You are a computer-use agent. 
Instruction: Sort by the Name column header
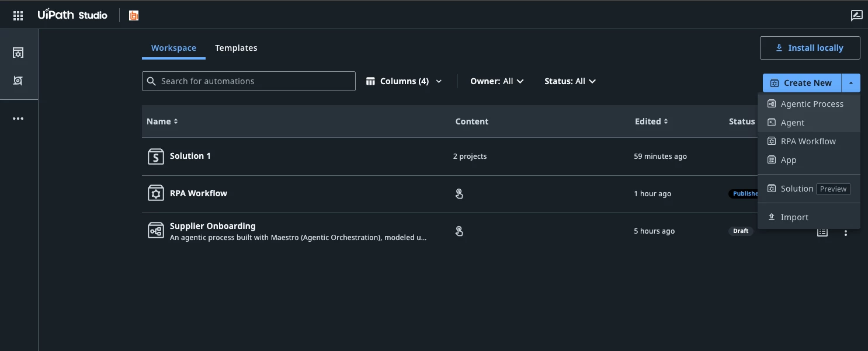(162, 121)
